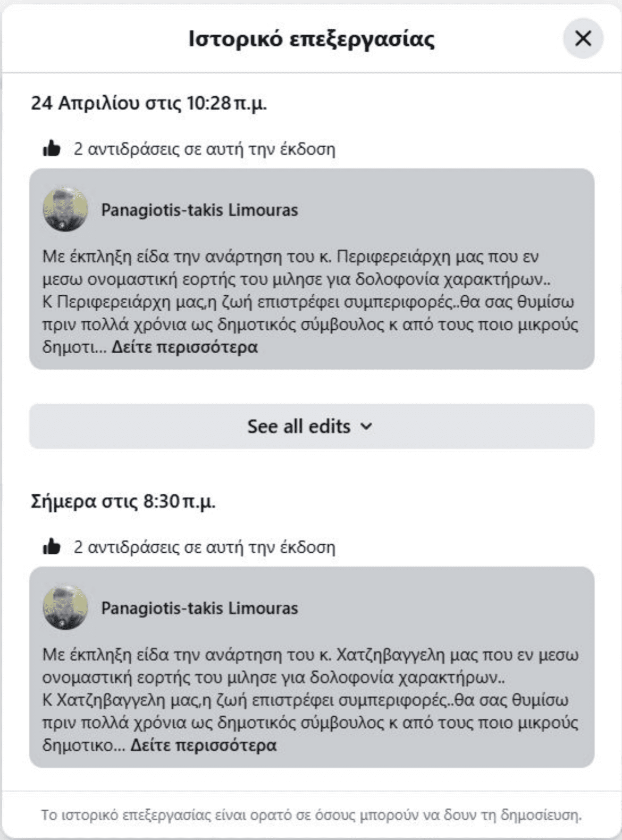Click the "See all edits" button

click(299, 426)
